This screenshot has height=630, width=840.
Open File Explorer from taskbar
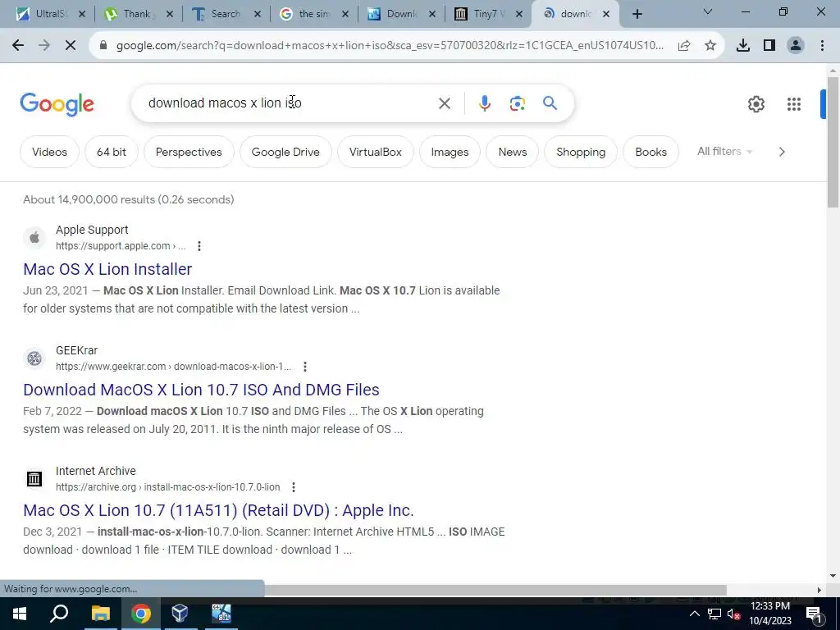[x=100, y=614]
